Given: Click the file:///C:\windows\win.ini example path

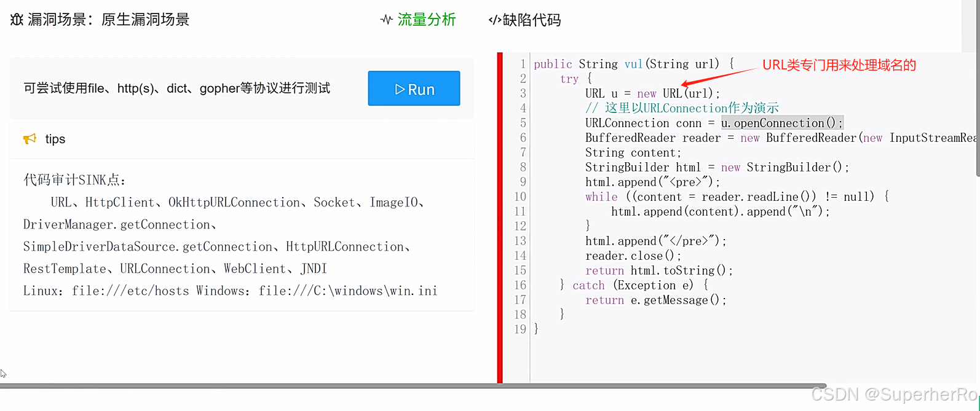Looking at the screenshot, I should click(x=348, y=291).
